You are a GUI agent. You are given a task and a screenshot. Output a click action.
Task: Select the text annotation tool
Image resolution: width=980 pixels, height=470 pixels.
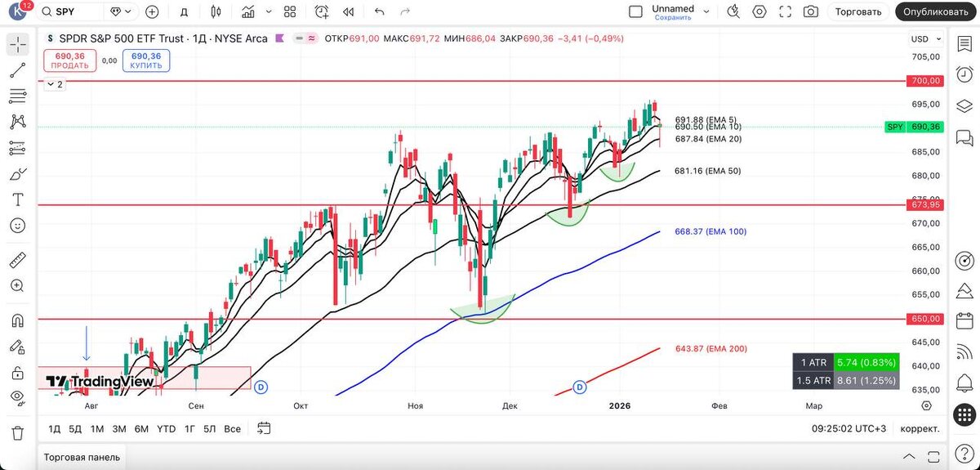pos(18,199)
